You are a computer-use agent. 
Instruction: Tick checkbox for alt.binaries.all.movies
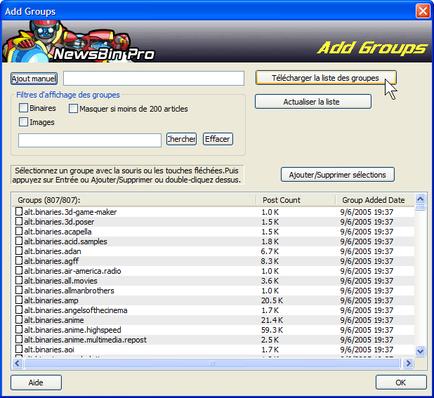coord(19,280)
